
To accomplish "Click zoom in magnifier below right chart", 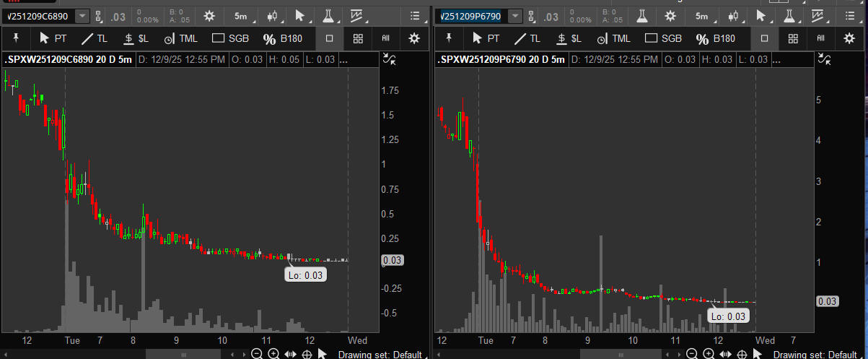I will tap(709, 354).
